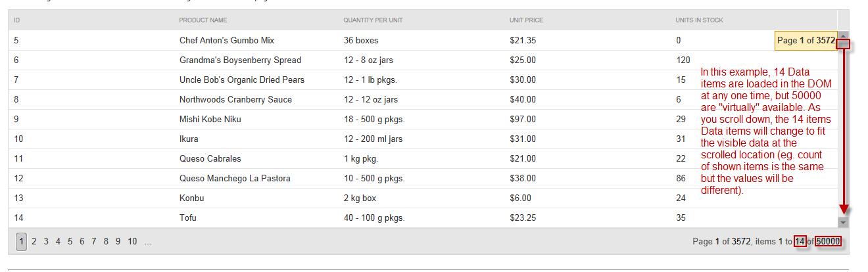Viewport: 868px width, 272px height.
Task: Select the Mishi Kobe Niku row
Action: pyautogui.click(x=210, y=120)
